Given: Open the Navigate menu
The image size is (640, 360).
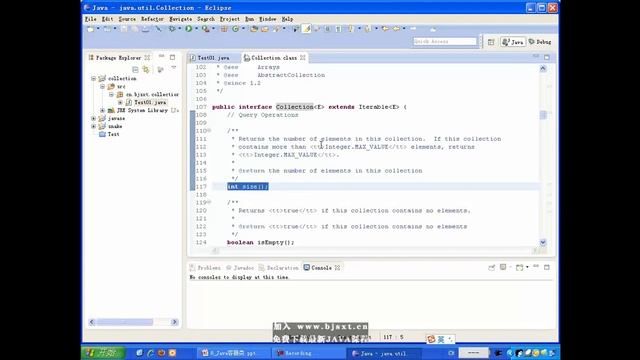Looking at the screenshot, I should (x=181, y=19).
